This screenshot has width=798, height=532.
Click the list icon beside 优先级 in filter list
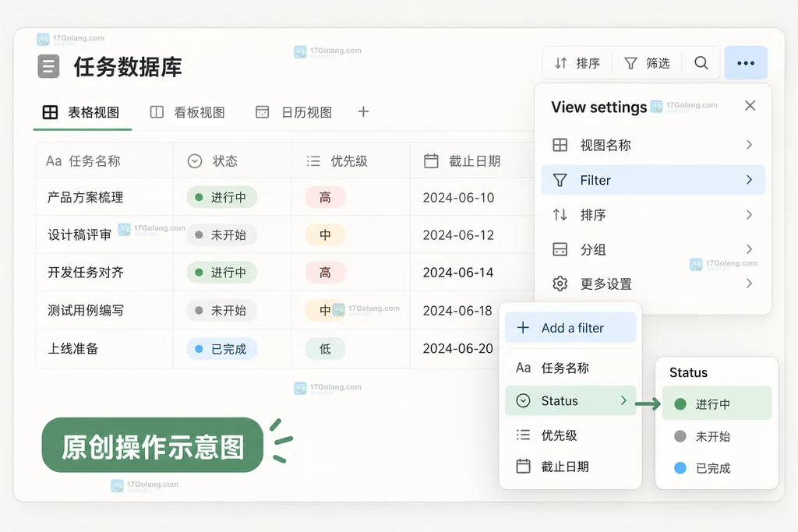(523, 435)
